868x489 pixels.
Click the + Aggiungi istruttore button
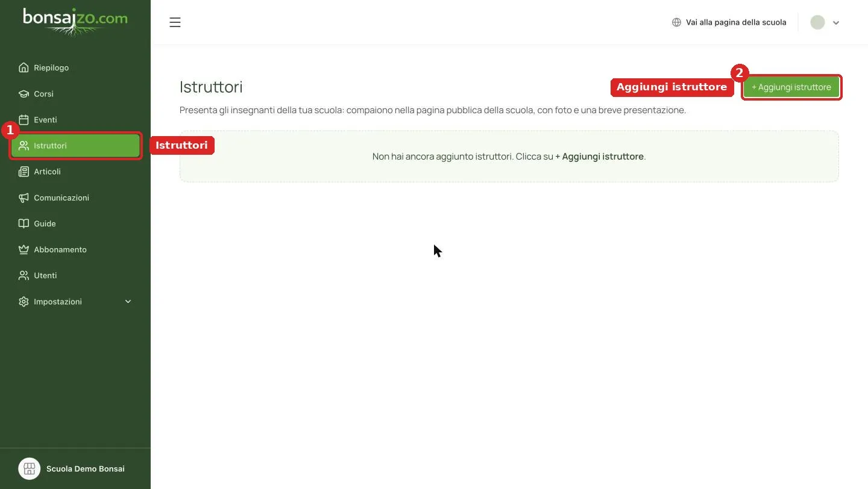point(791,87)
